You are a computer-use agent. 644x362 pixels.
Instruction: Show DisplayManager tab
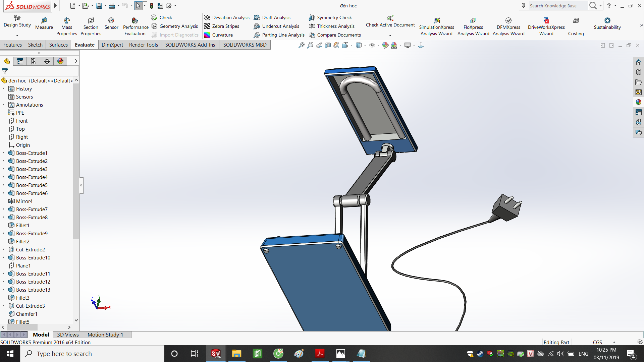(60, 61)
